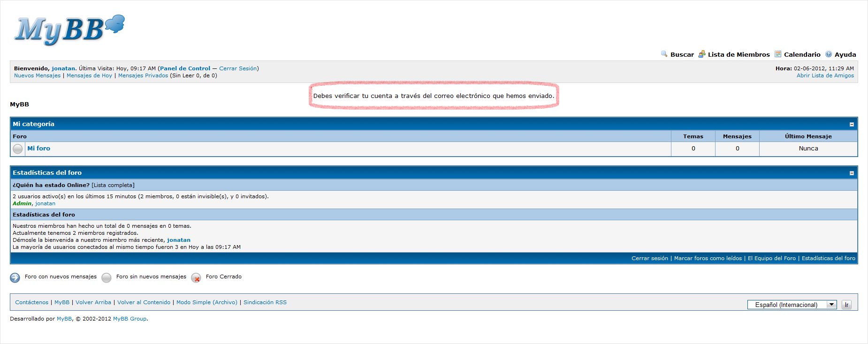The width and height of the screenshot is (868, 344).
Task: Click Abrir Lista de Amigos
Action: tap(825, 75)
